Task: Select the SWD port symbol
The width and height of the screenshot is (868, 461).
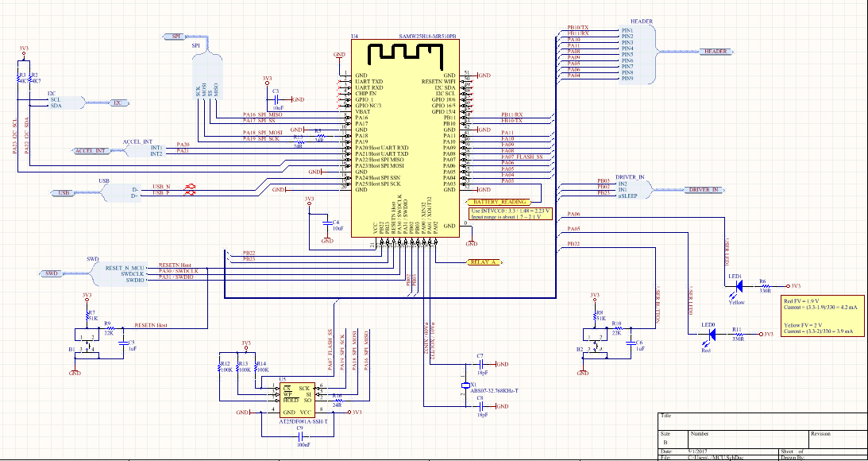Action: (52, 273)
